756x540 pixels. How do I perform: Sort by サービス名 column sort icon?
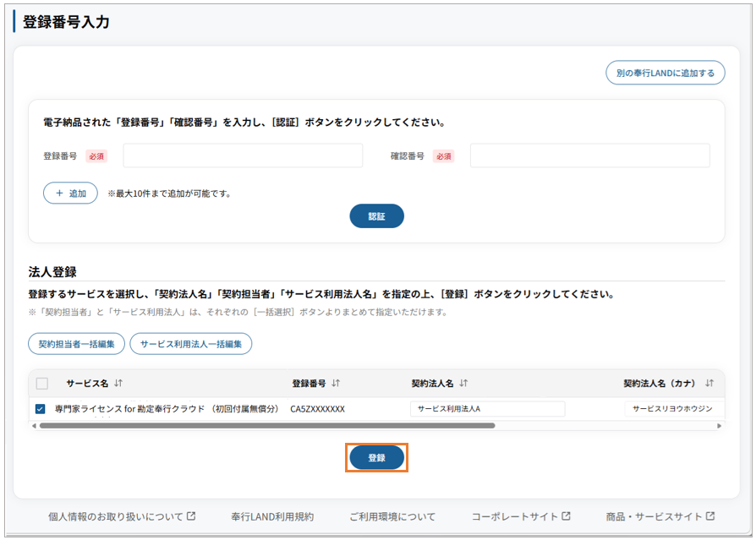click(118, 384)
